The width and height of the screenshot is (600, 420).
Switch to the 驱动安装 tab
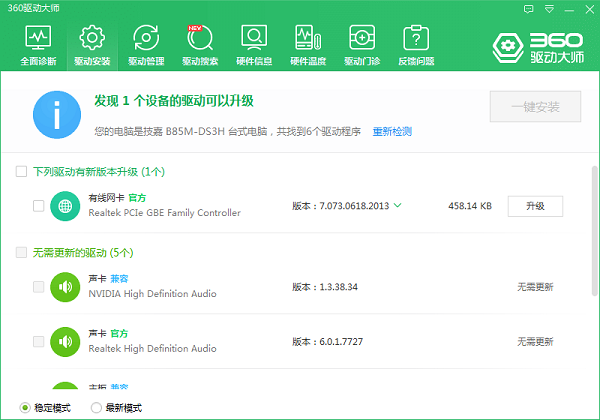click(x=92, y=45)
